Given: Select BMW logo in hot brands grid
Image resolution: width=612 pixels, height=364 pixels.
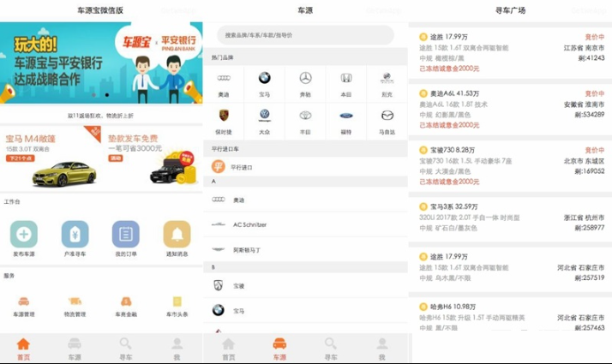Looking at the screenshot, I should pyautogui.click(x=264, y=78).
